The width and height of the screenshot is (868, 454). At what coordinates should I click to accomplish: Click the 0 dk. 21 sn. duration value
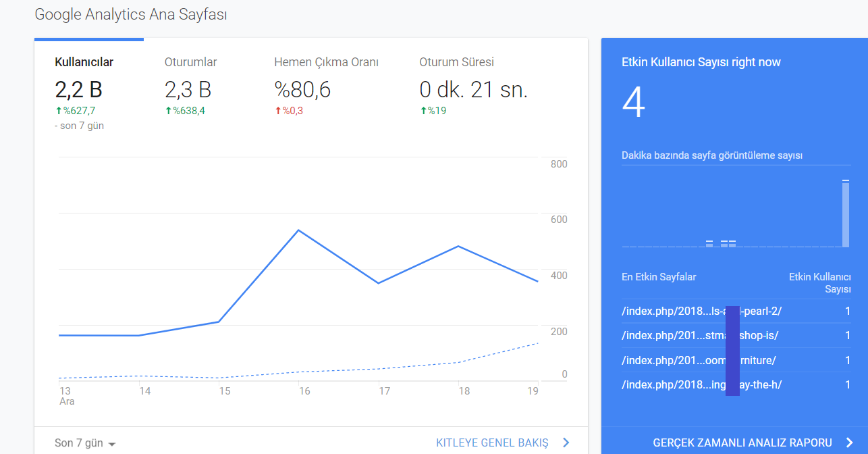(x=473, y=90)
